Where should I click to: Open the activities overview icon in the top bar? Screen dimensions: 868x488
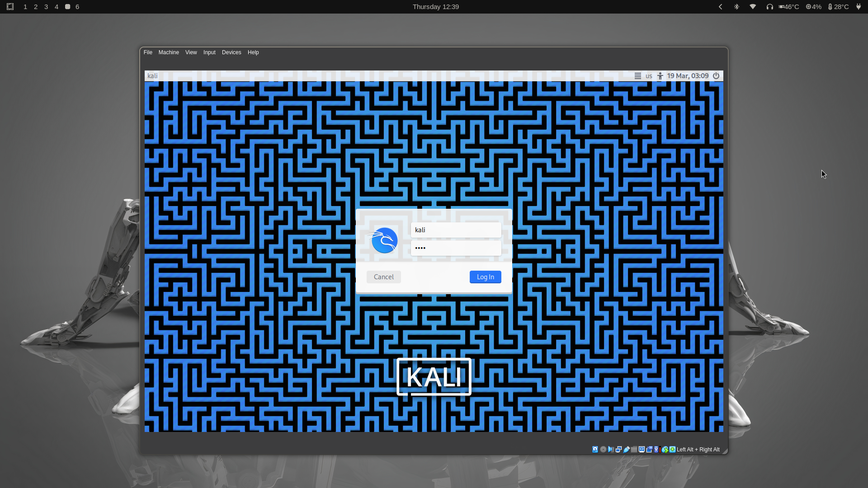(x=10, y=7)
